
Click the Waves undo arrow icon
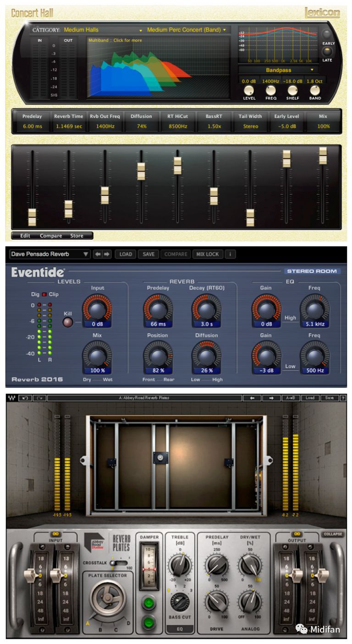26,398
